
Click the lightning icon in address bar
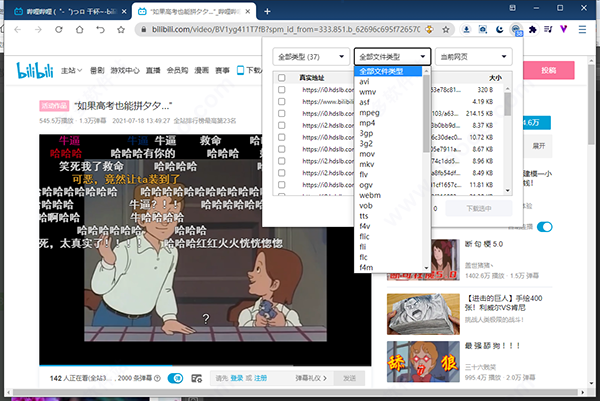tap(429, 29)
